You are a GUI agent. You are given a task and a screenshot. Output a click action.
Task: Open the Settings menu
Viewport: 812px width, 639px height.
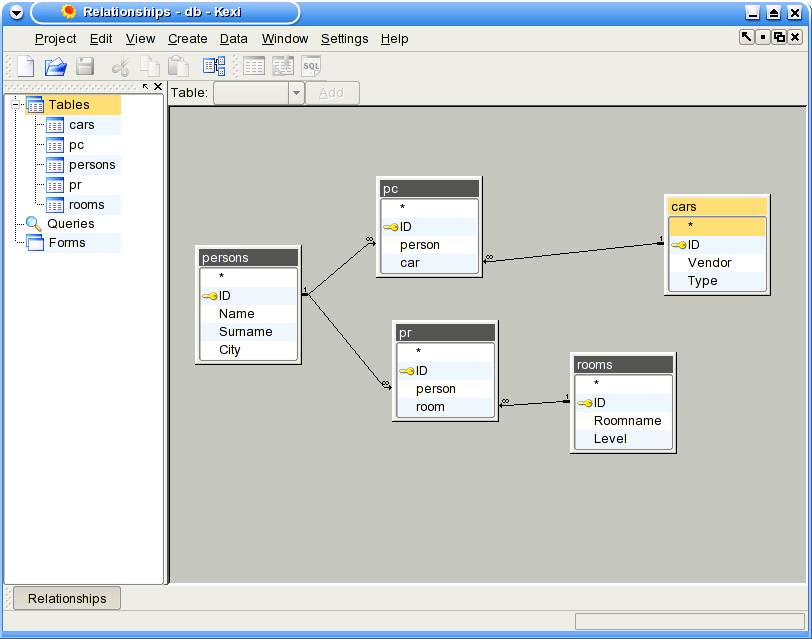(344, 39)
